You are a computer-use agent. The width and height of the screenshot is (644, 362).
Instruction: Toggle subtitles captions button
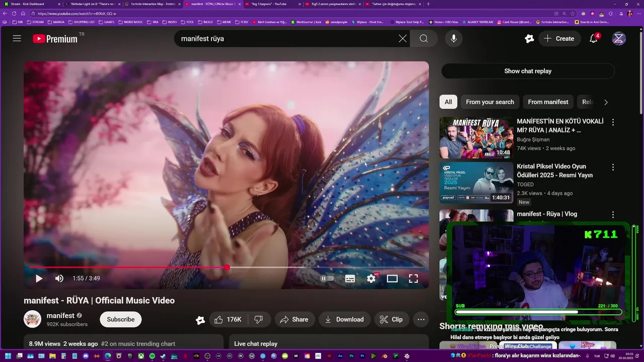pos(350,279)
